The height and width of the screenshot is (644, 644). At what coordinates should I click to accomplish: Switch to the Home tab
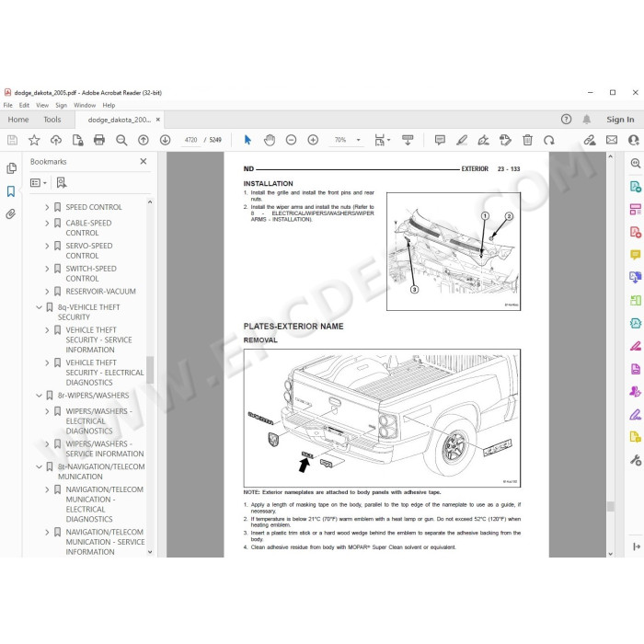point(18,120)
